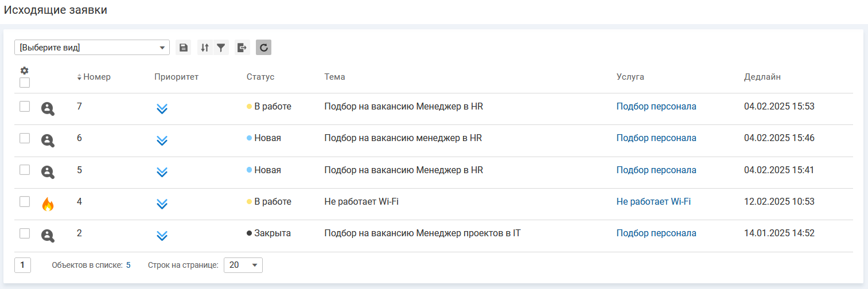This screenshot has height=289, width=868.
Task: Click the person-search icon on request 7
Action: [x=48, y=108]
